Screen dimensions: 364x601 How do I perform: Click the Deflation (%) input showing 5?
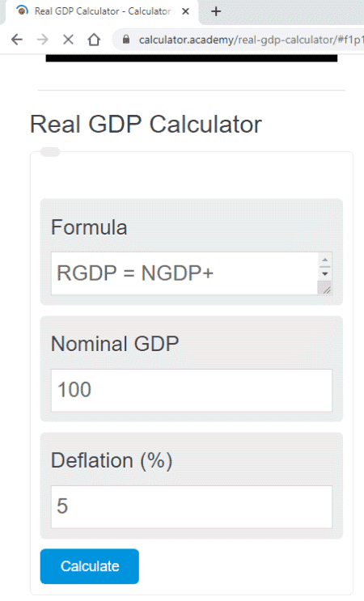192,506
